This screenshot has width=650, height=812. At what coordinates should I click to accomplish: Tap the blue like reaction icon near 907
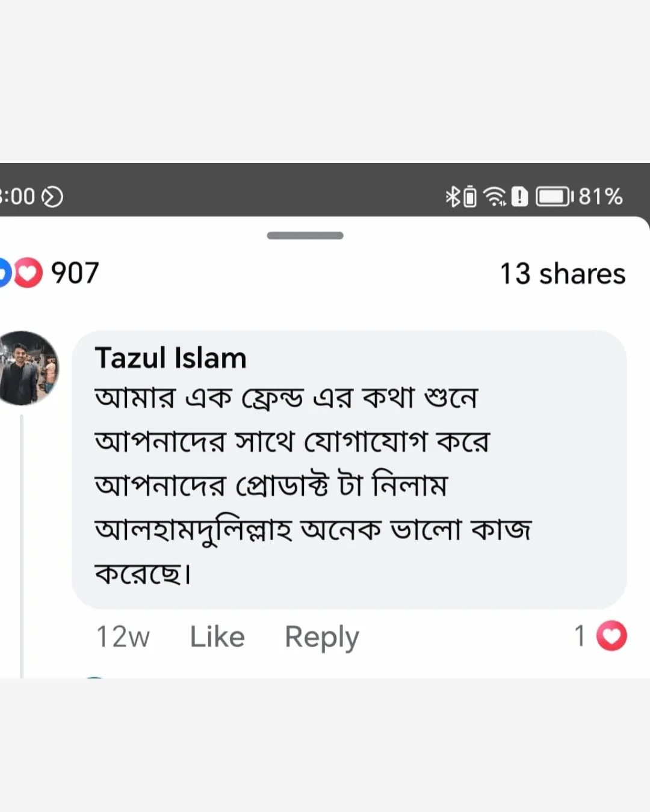point(5,272)
